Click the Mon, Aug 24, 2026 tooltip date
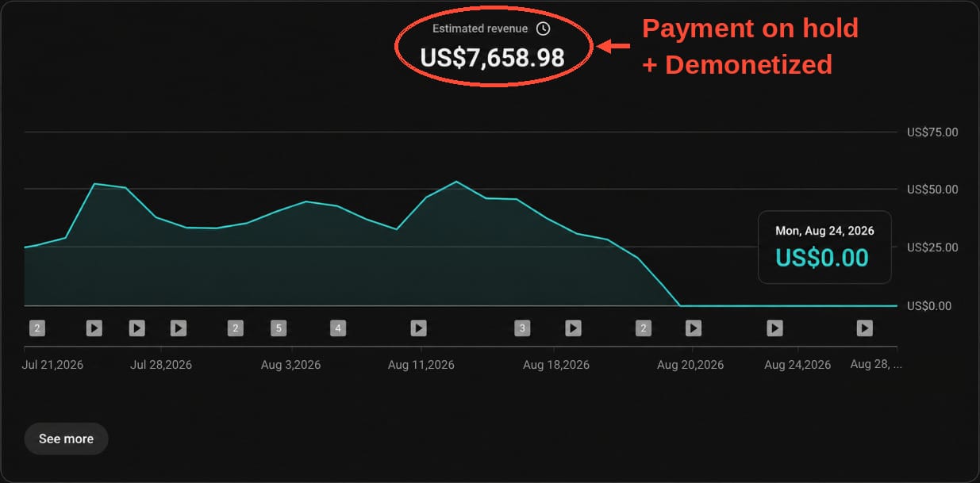980x483 pixels. (824, 231)
